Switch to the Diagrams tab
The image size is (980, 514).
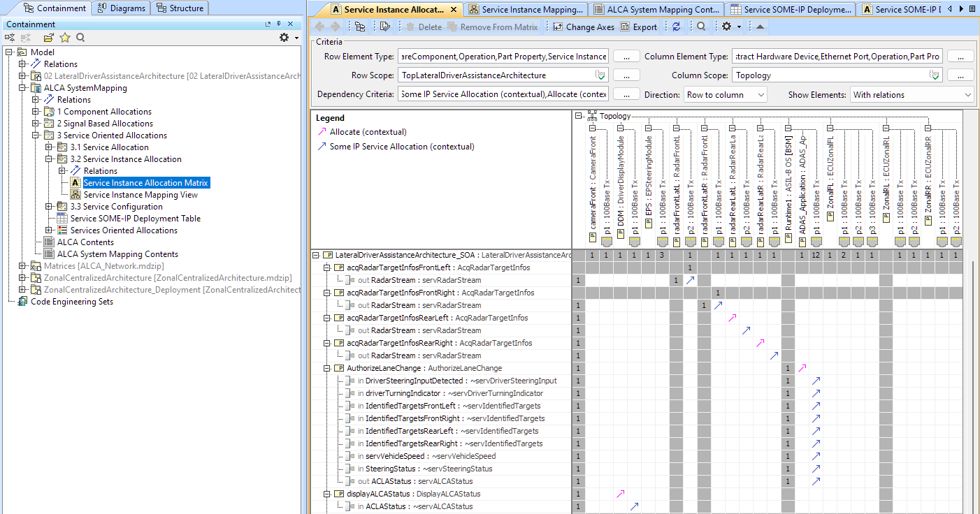coord(122,8)
